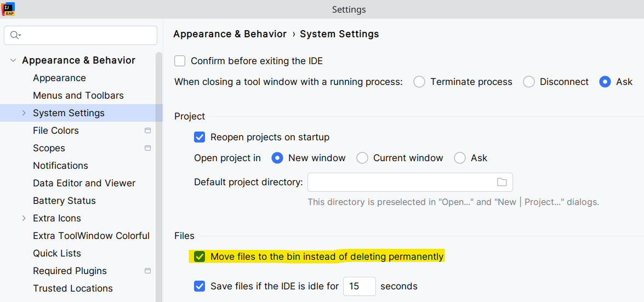This screenshot has height=302, width=644.
Task: Click the IntelliJ IDEA EAP logo icon
Action: (9, 9)
